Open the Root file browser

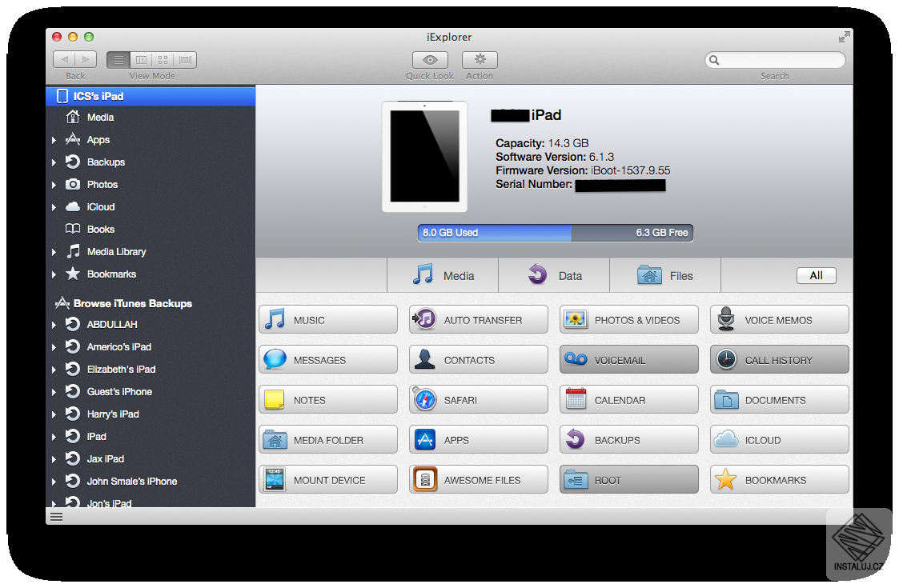(628, 479)
